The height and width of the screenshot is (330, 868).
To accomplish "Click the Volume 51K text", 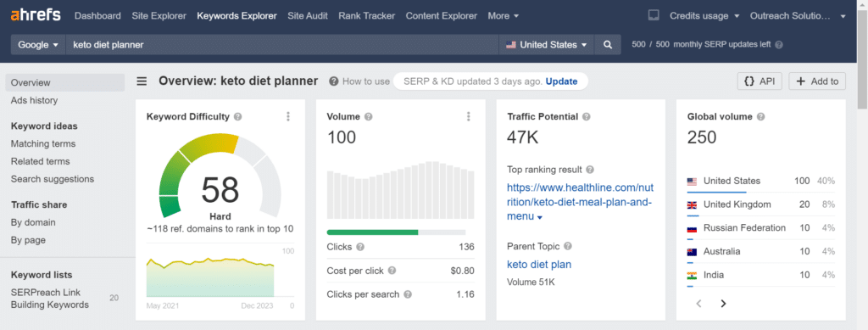I will click(x=531, y=282).
